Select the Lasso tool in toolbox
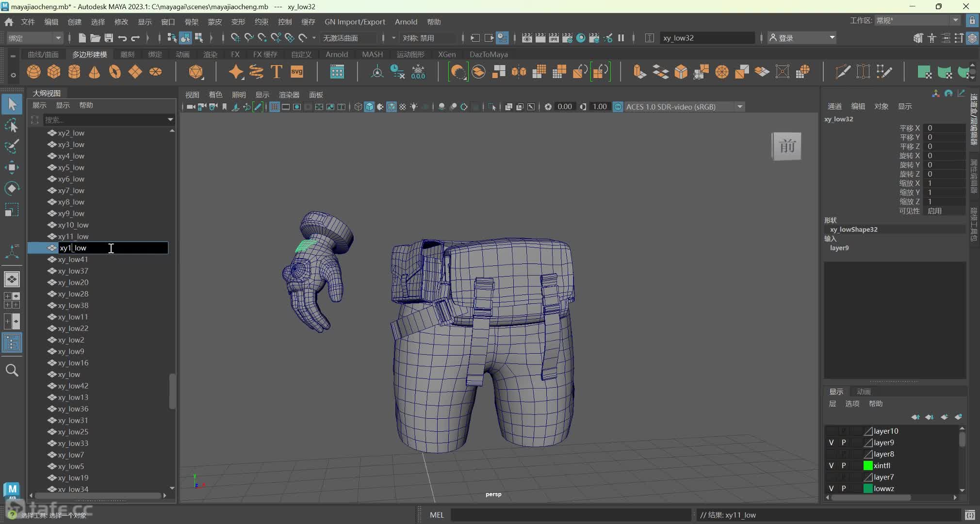The height and width of the screenshot is (524, 980). pyautogui.click(x=12, y=125)
